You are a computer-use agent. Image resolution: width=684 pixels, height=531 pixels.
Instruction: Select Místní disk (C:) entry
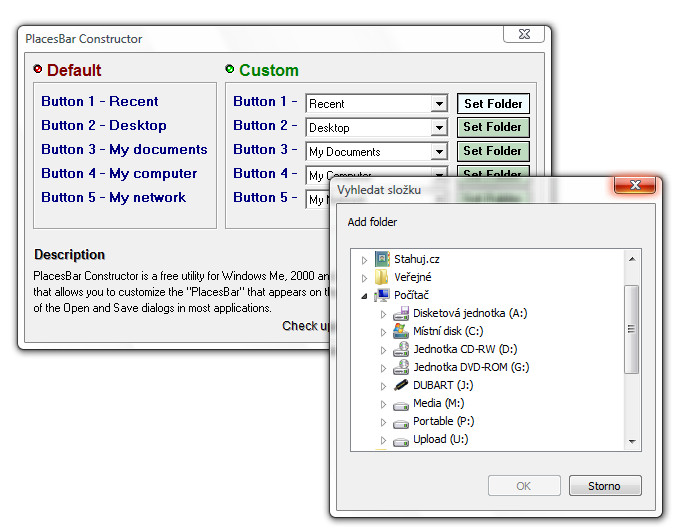(448, 331)
